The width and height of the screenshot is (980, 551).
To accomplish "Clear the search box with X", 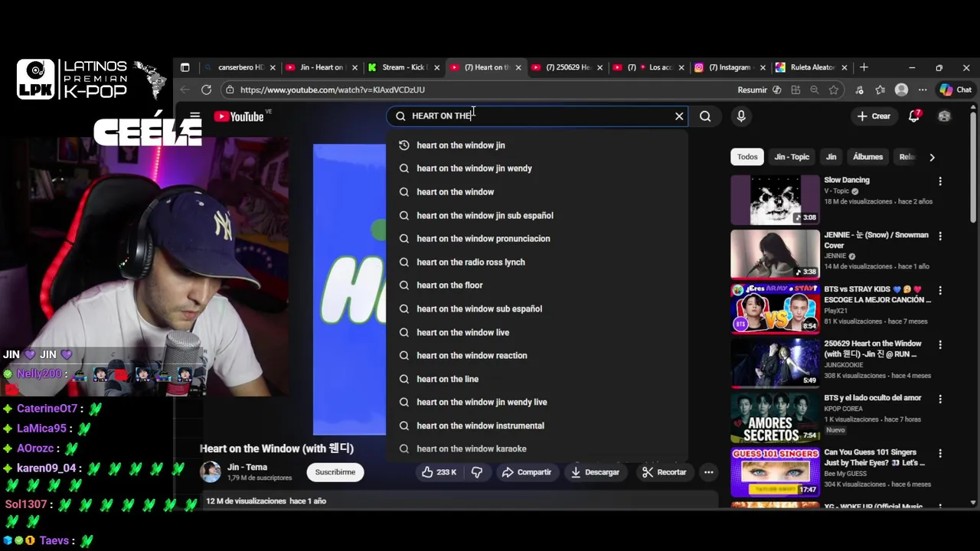I will pos(679,116).
